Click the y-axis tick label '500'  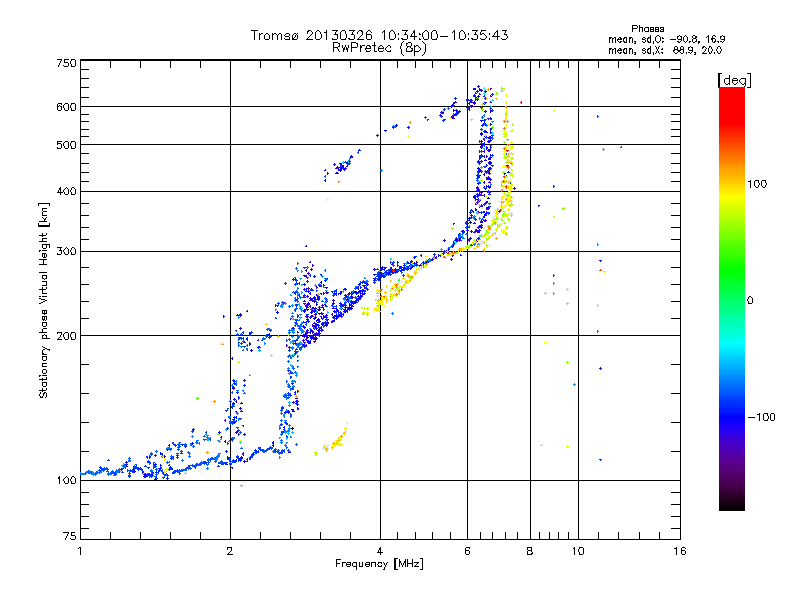tap(67, 145)
